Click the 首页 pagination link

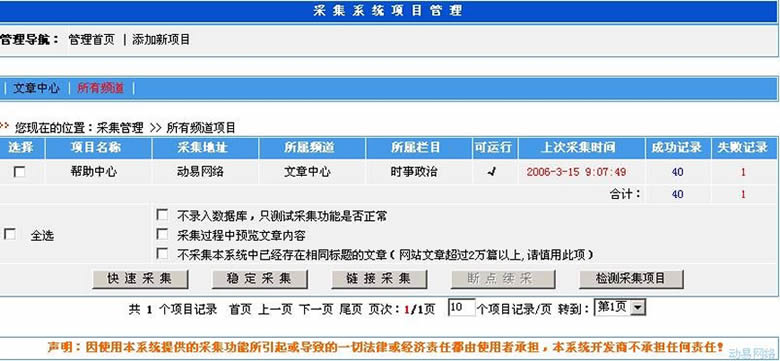[240, 309]
